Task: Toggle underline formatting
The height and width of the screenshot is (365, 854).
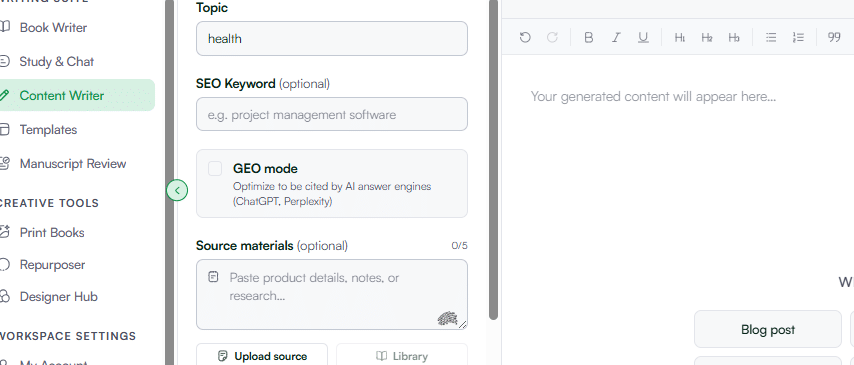Action: tap(643, 38)
